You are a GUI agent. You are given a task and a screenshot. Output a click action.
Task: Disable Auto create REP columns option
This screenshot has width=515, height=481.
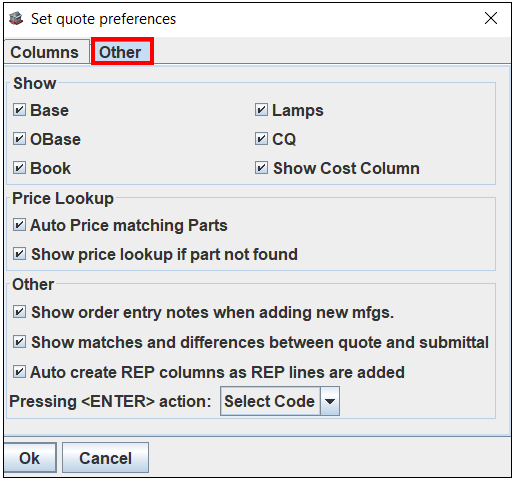coord(19,372)
